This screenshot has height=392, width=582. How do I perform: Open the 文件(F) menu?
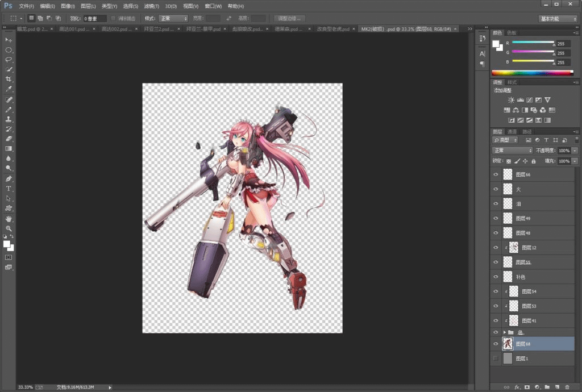click(26, 6)
